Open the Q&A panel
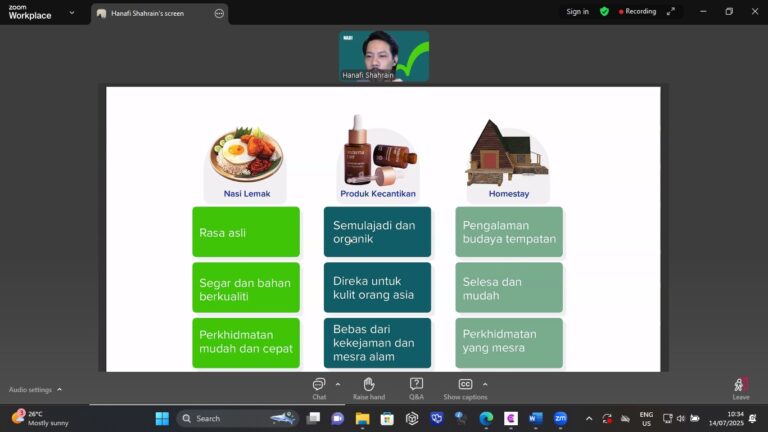The height and width of the screenshot is (432, 768). [416, 387]
